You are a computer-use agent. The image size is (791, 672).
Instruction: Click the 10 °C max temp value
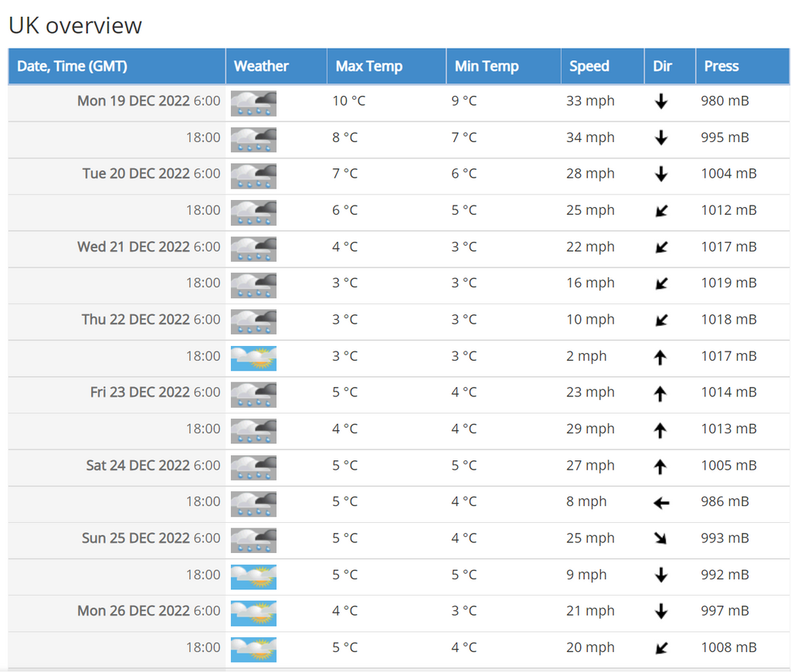coord(348,101)
